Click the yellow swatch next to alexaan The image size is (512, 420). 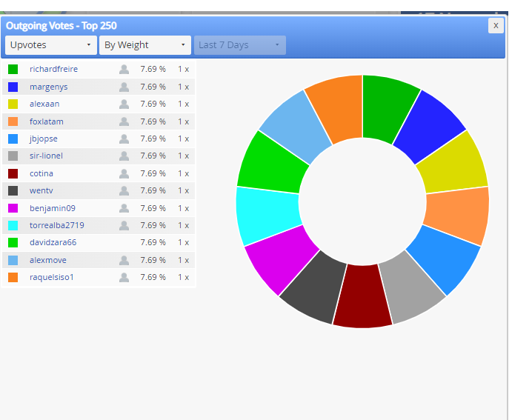13,104
